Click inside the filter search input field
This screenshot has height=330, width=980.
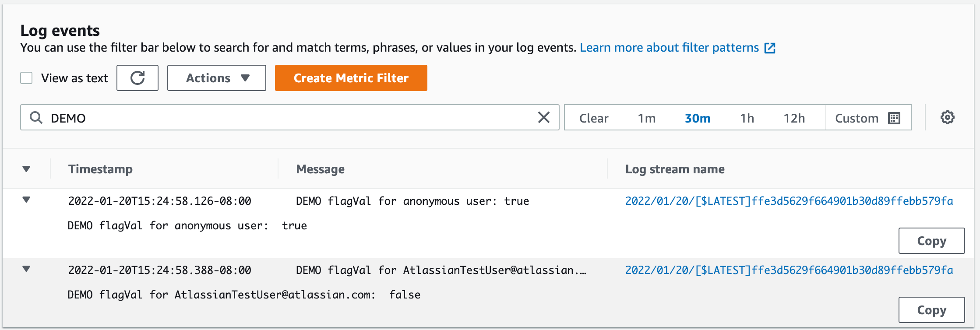(x=263, y=117)
